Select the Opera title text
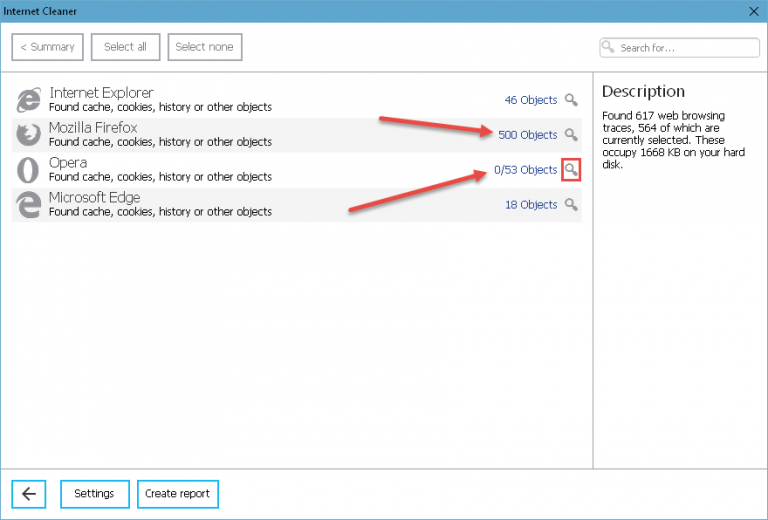 click(68, 163)
